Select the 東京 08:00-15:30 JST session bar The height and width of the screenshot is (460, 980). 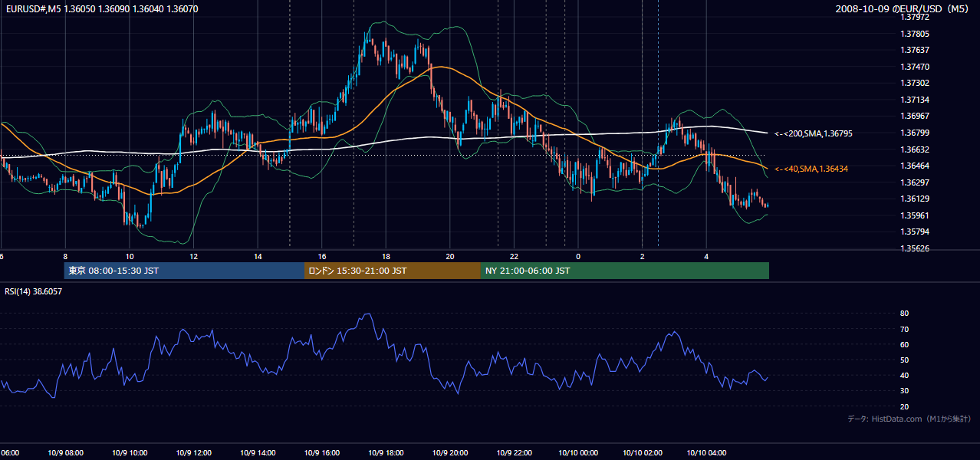click(x=184, y=271)
